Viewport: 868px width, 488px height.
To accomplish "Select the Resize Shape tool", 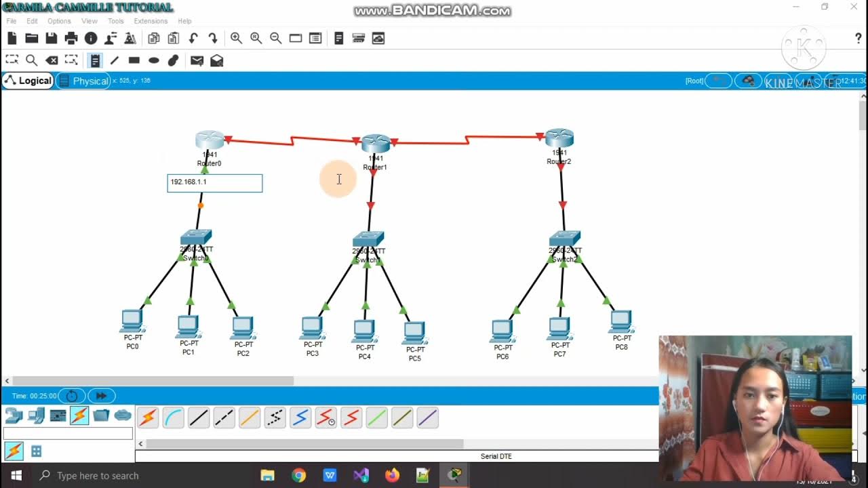I will click(x=71, y=60).
